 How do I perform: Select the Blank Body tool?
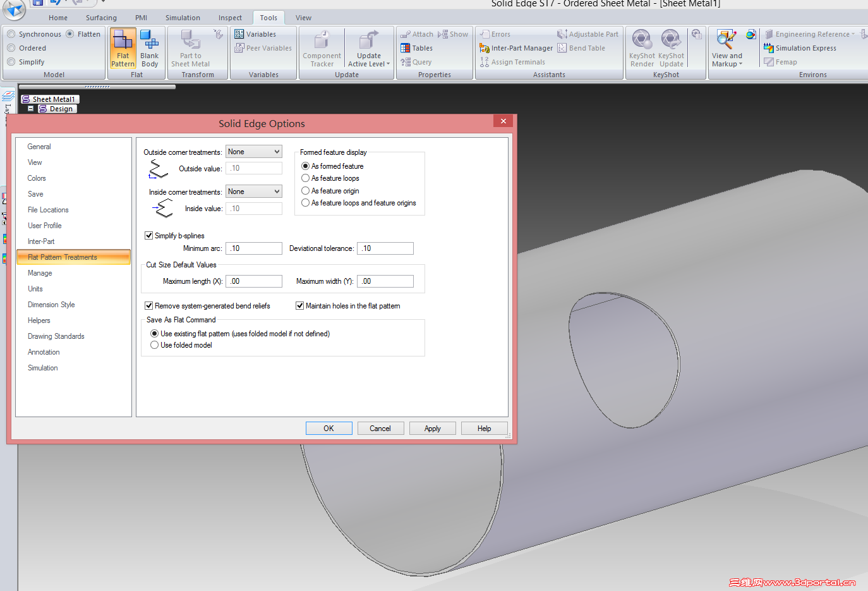(150, 48)
